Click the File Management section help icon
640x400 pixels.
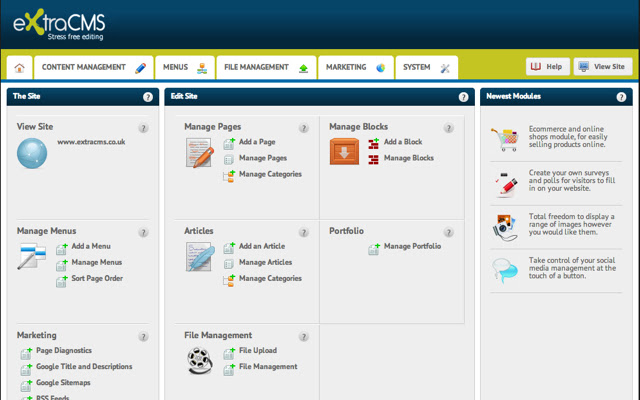[x=304, y=337]
